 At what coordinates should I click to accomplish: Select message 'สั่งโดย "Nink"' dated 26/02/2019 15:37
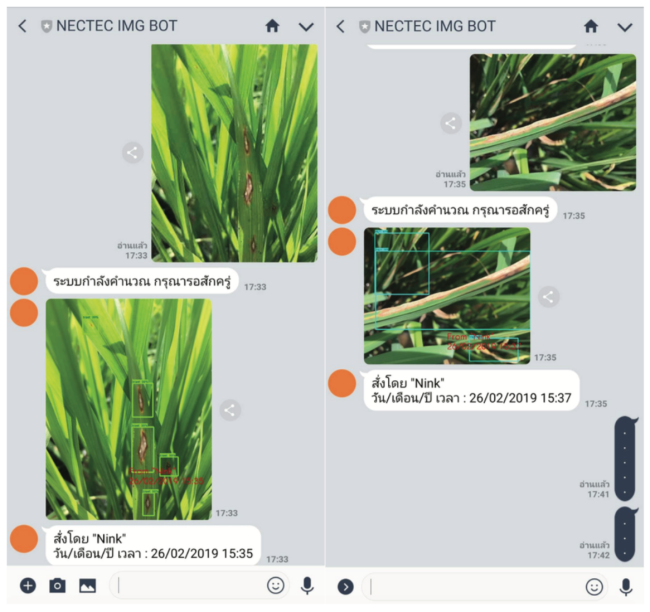point(471,390)
